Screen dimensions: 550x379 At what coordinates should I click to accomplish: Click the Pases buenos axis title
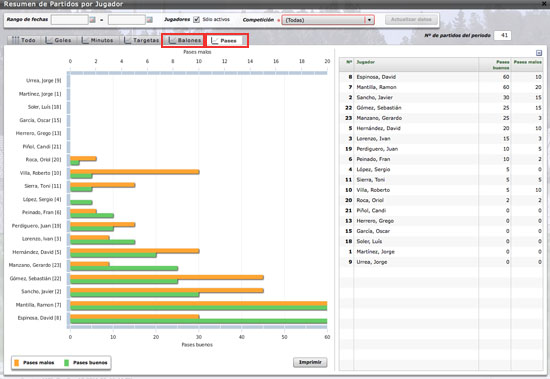tap(197, 345)
